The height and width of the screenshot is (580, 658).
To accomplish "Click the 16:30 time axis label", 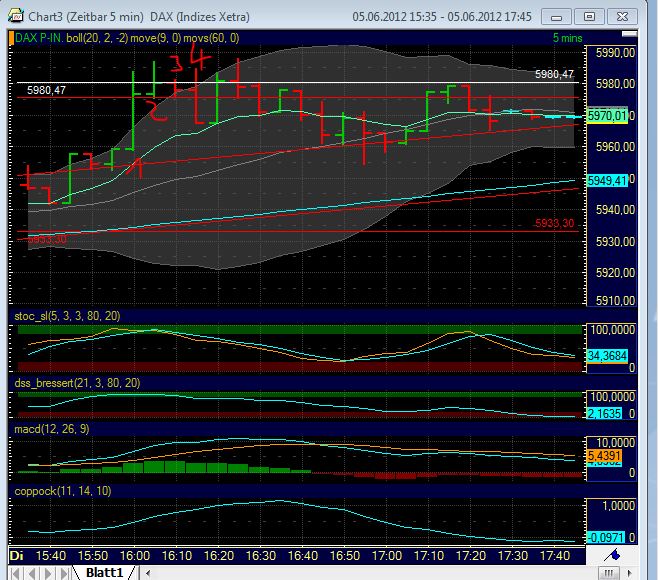I will click(261, 556).
